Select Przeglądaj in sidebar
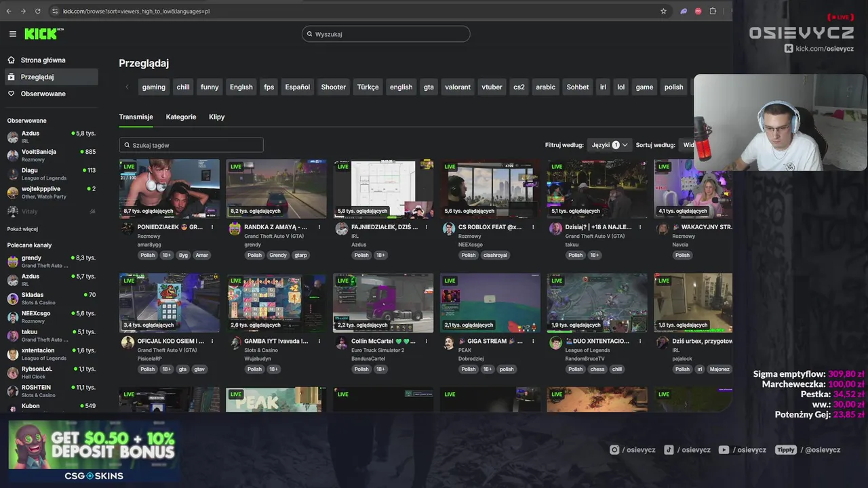This screenshot has width=868, height=488. [51, 77]
